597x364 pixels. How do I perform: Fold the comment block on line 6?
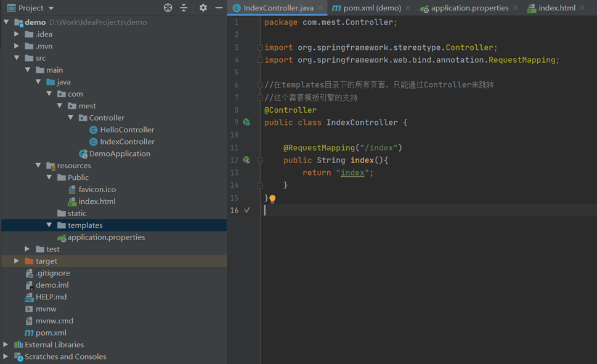pyautogui.click(x=260, y=85)
